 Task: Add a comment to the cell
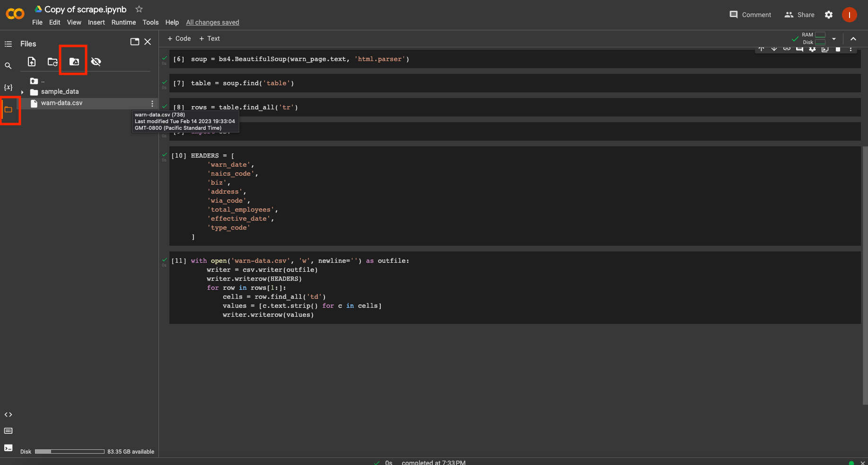pos(800,49)
